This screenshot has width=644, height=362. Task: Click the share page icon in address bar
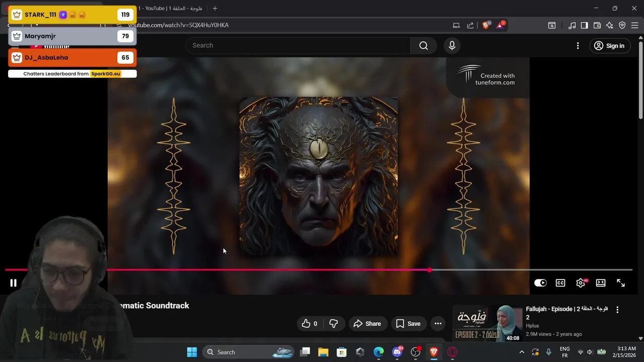[470, 25]
